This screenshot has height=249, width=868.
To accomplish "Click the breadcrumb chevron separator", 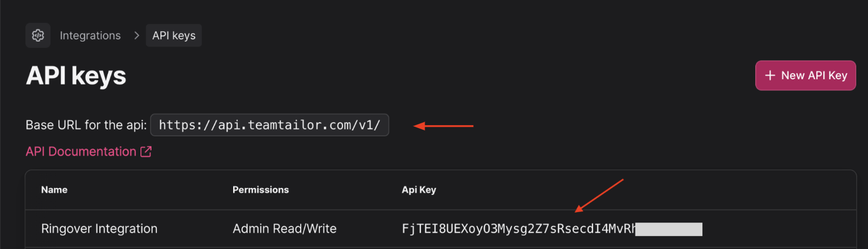I will pyautogui.click(x=136, y=35).
